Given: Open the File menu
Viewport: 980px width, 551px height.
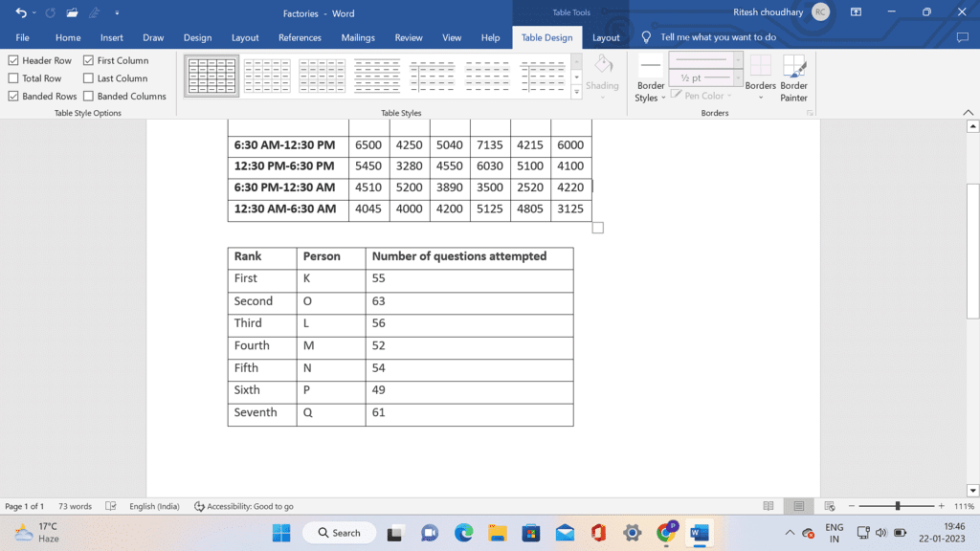Looking at the screenshot, I should [x=23, y=37].
